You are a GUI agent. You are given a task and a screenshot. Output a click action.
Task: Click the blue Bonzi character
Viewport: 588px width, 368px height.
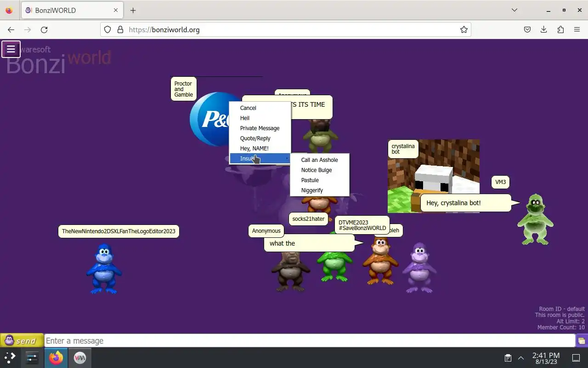tap(104, 269)
